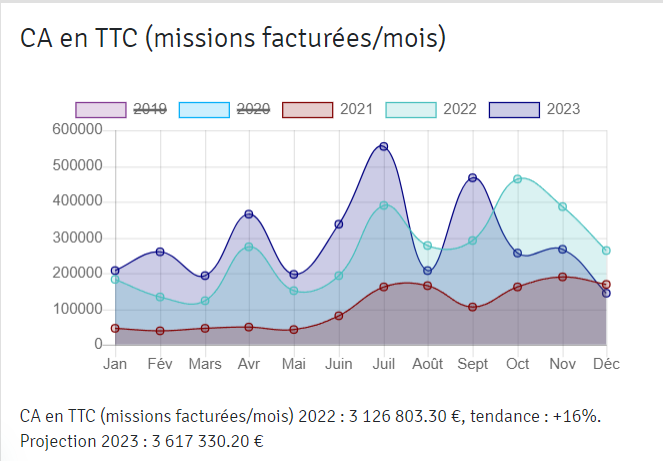Toggle the 2019 legend label
Viewport: 663px width, 461px height.
pyautogui.click(x=149, y=109)
